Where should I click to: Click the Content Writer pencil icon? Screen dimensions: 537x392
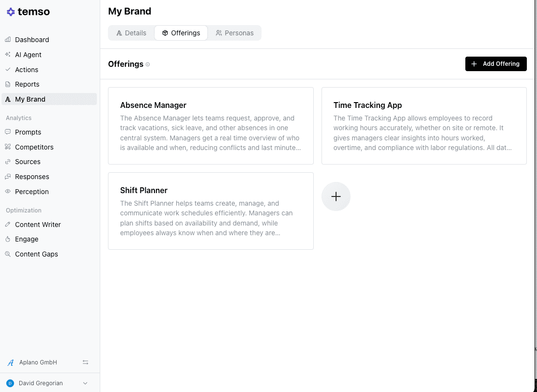tap(8, 225)
